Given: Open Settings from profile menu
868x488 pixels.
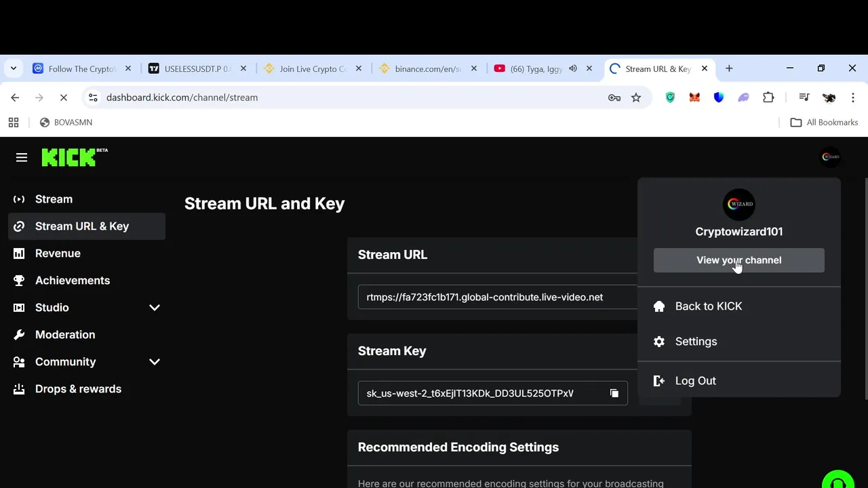Looking at the screenshot, I should (x=739, y=342).
